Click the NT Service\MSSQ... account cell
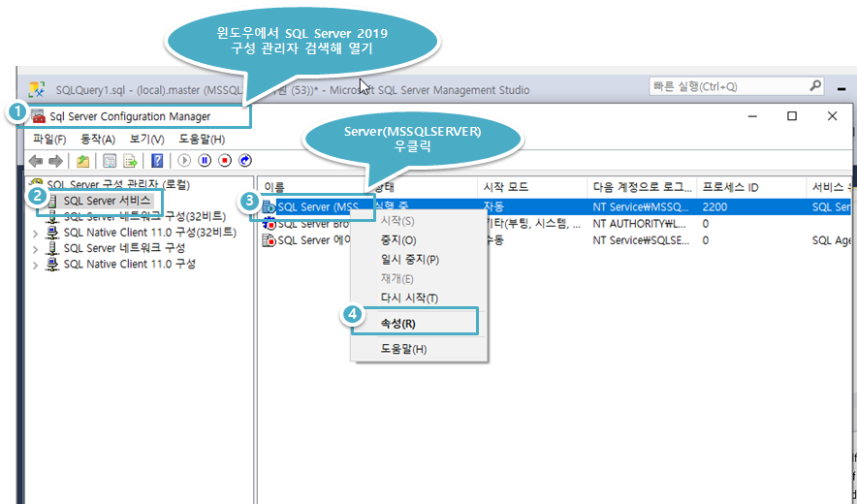Viewport: 857px width, 504px height. tap(641, 207)
